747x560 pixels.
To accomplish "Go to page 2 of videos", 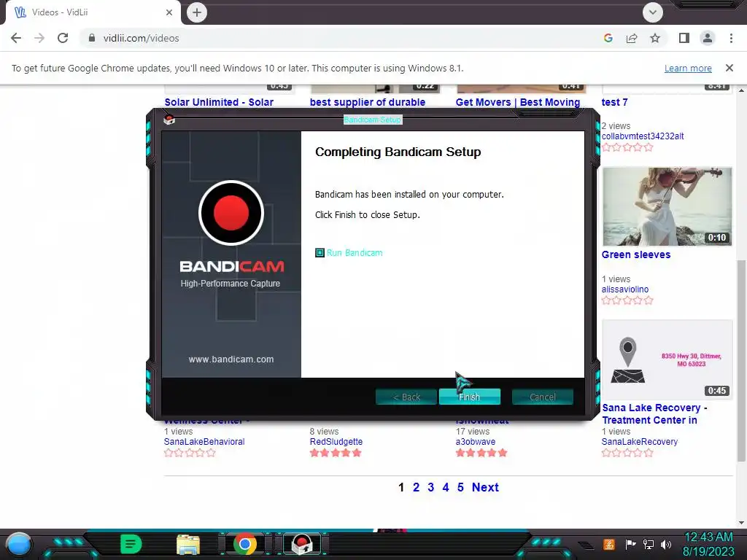I will [x=416, y=487].
